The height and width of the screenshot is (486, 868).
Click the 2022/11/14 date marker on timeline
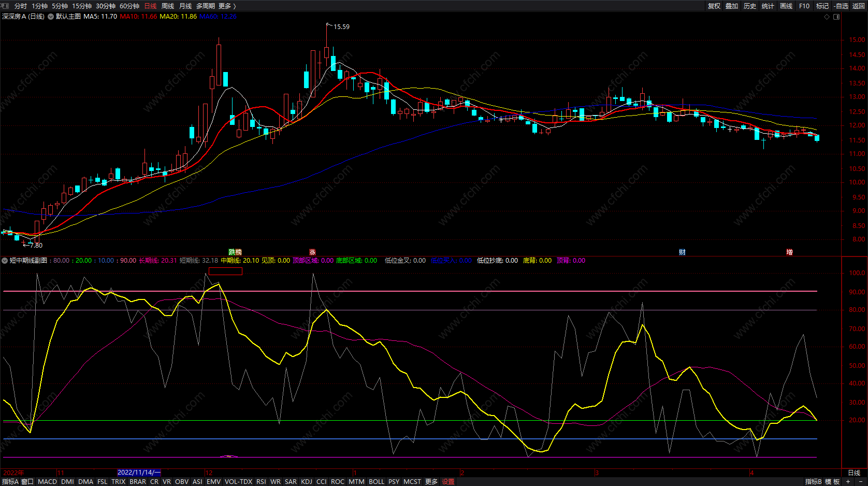click(139, 473)
